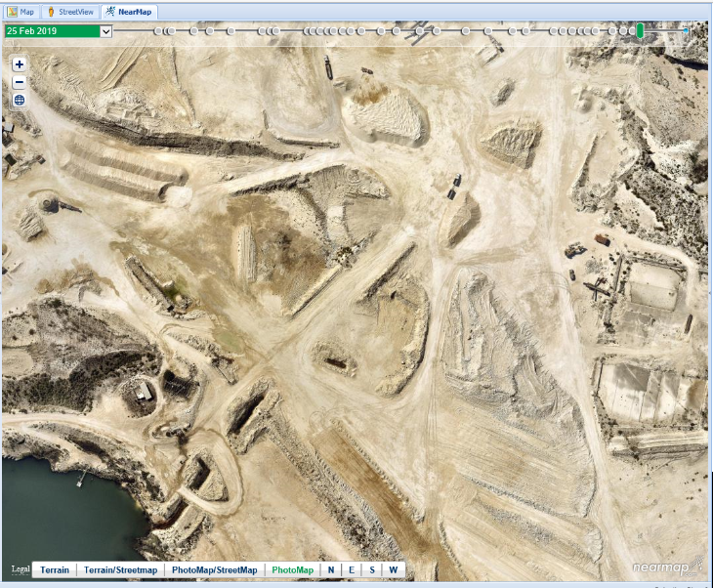
Task: Click the green timeline handle for the current date
Action: [x=640, y=31]
